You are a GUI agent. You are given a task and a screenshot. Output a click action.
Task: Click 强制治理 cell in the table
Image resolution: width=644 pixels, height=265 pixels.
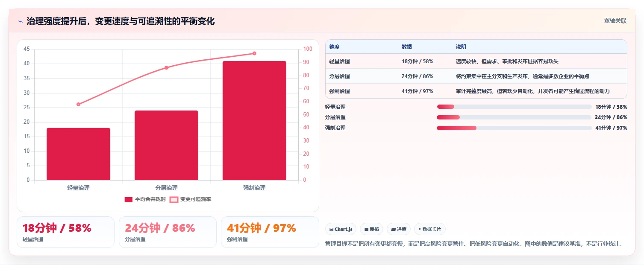(x=340, y=91)
